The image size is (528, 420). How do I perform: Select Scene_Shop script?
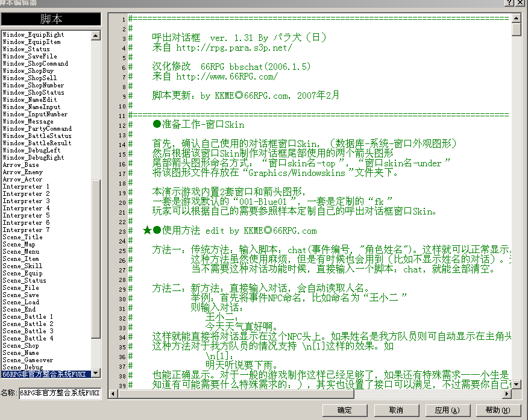point(21,345)
